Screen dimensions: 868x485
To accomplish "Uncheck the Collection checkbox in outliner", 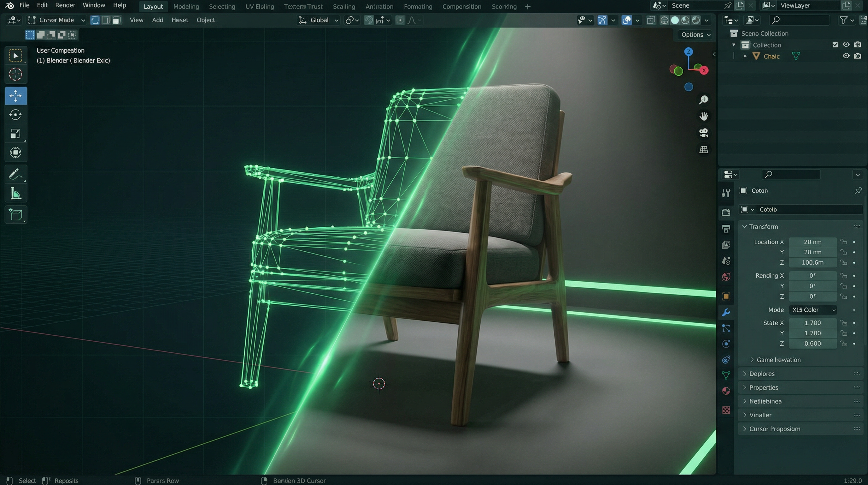I will [835, 45].
